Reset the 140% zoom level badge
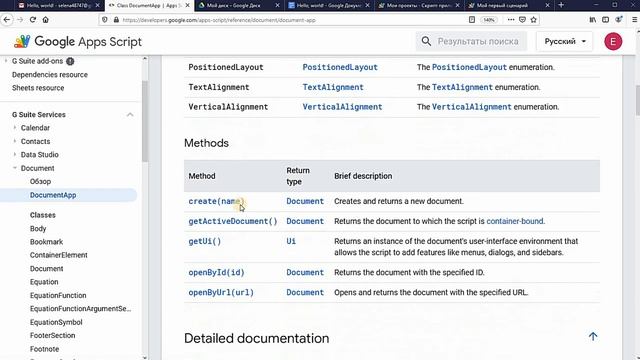This screenshot has height=360, width=640. [489, 20]
